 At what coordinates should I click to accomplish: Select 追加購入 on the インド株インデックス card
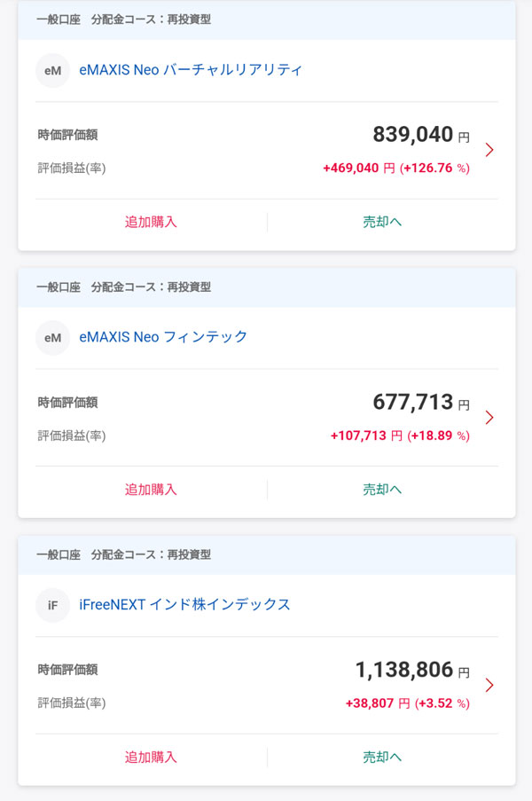point(151,757)
